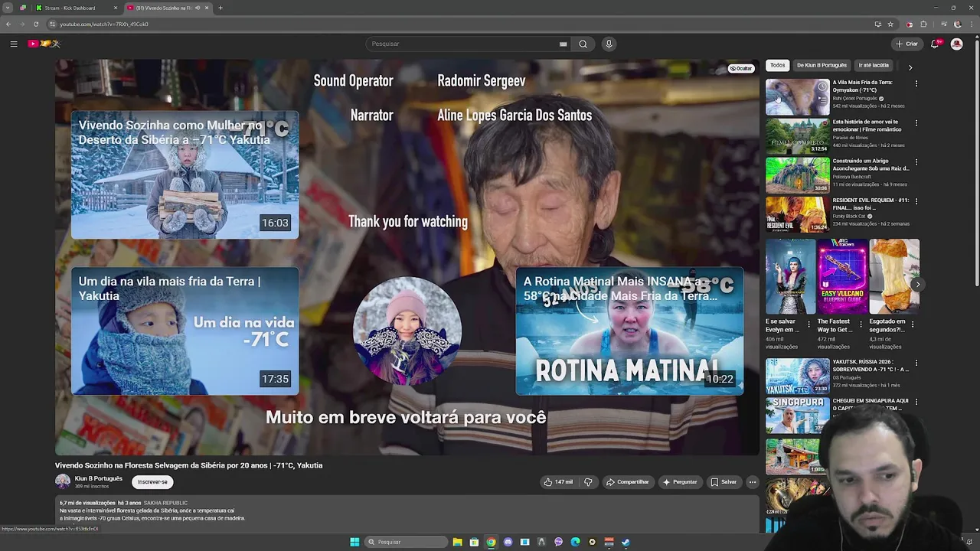This screenshot has height=551, width=980.
Task: Open options for RESIDENT EVIL REQUIEM video
Action: (x=916, y=201)
